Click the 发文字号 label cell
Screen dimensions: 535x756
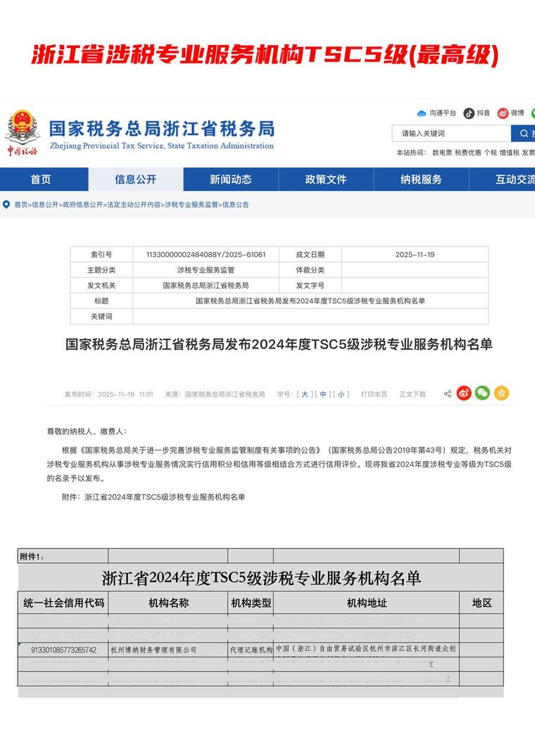[310, 285]
